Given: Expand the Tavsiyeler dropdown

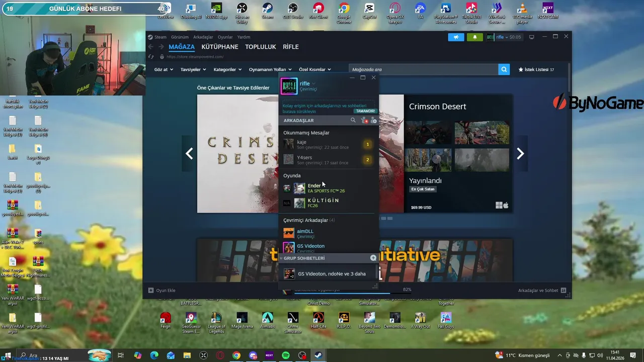Looking at the screenshot, I should pos(192,69).
